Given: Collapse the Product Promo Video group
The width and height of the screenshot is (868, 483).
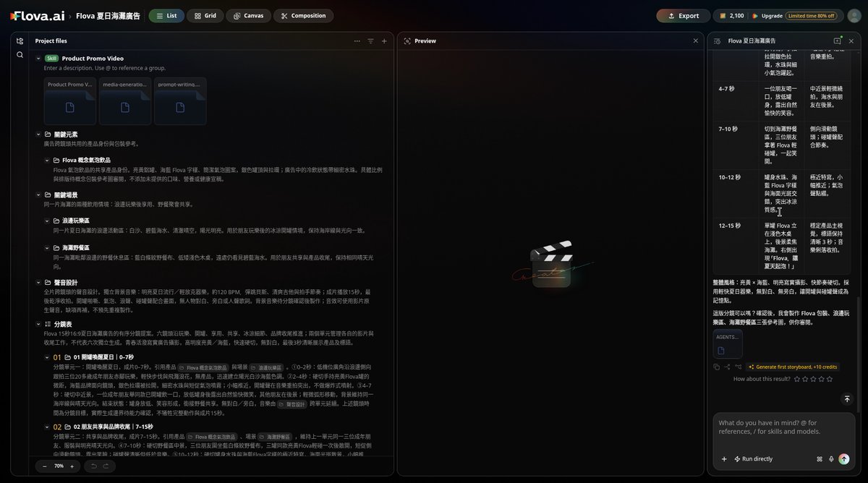Looking at the screenshot, I should [38, 59].
